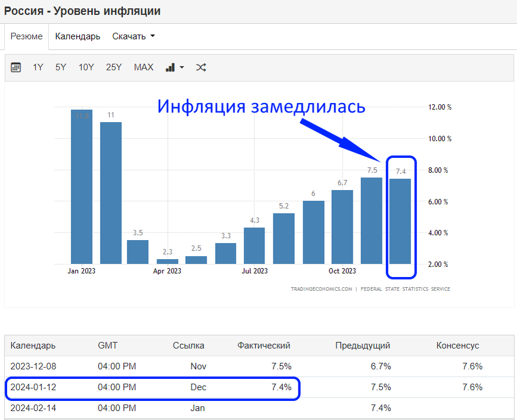Click the bar labeled 5.2
This screenshot has height=420, width=517.
pyautogui.click(x=284, y=239)
